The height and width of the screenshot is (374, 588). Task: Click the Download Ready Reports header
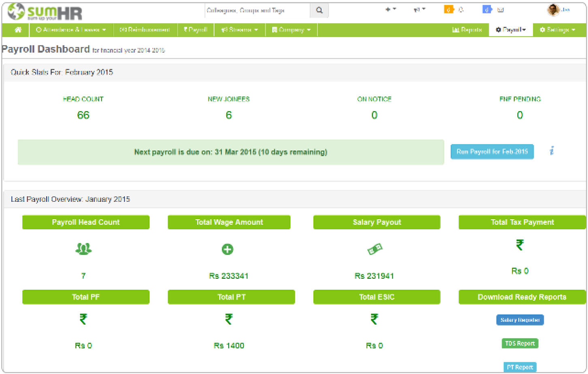(522, 297)
